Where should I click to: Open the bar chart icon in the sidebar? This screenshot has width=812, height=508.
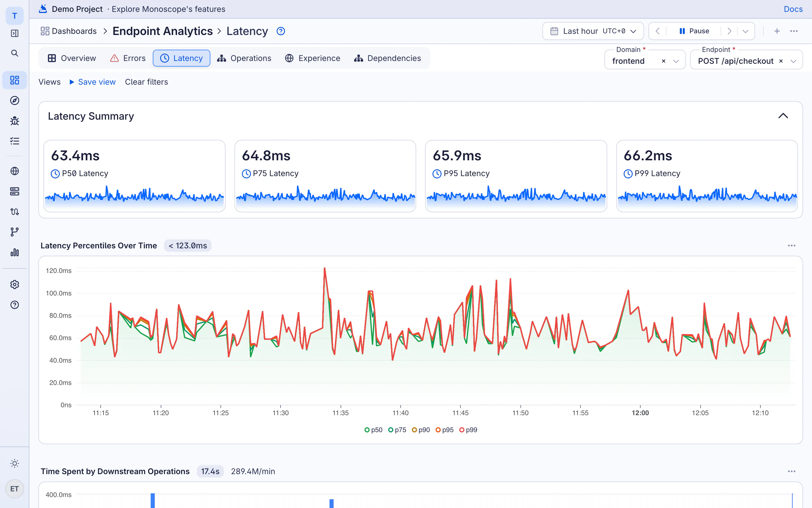tap(14, 252)
